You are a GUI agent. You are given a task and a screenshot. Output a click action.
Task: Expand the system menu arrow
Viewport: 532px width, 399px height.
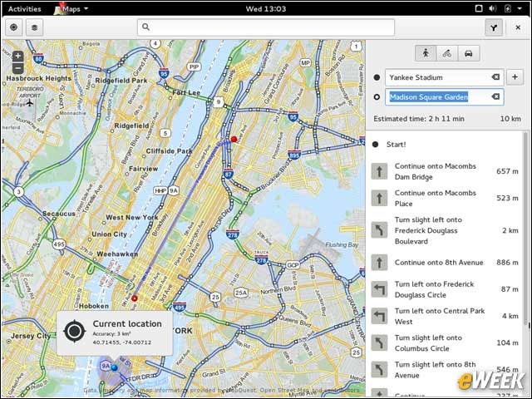click(520, 9)
